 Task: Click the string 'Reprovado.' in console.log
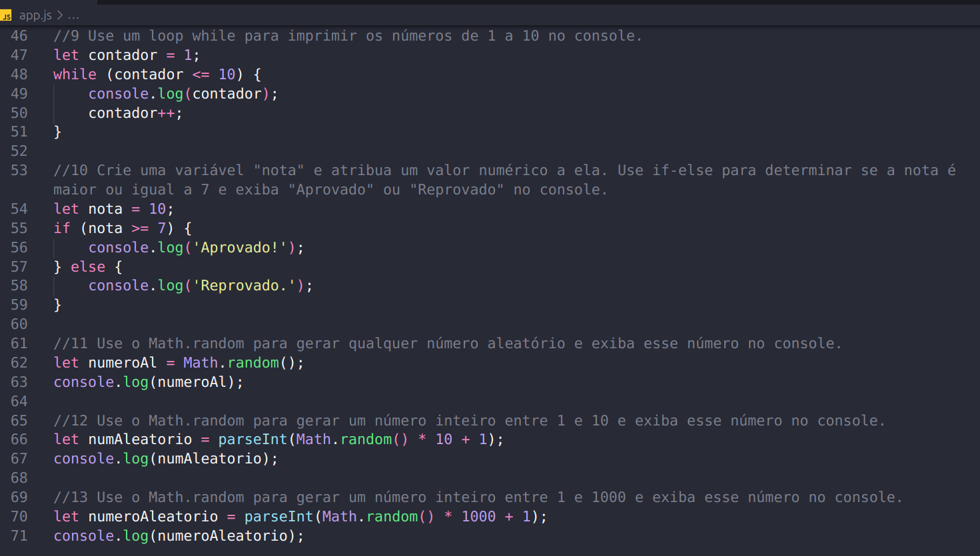244,286
